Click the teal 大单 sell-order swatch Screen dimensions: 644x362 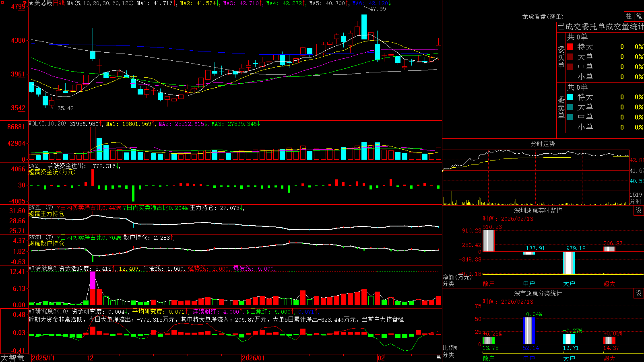570,107
